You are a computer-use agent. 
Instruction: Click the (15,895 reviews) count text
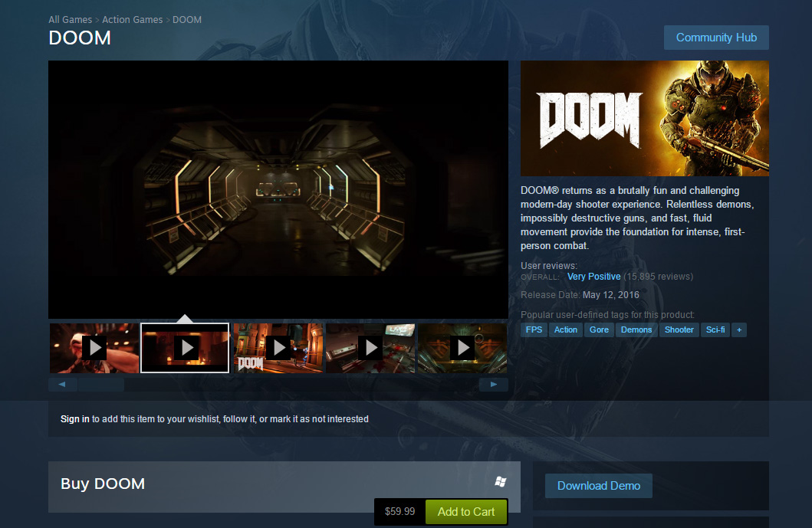pyautogui.click(x=658, y=277)
